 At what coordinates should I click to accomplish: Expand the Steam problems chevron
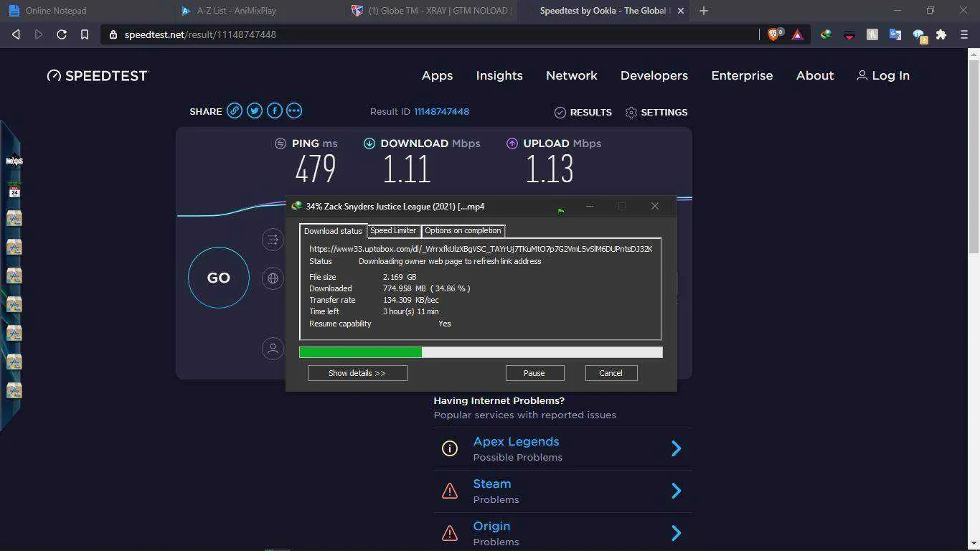pyautogui.click(x=676, y=491)
